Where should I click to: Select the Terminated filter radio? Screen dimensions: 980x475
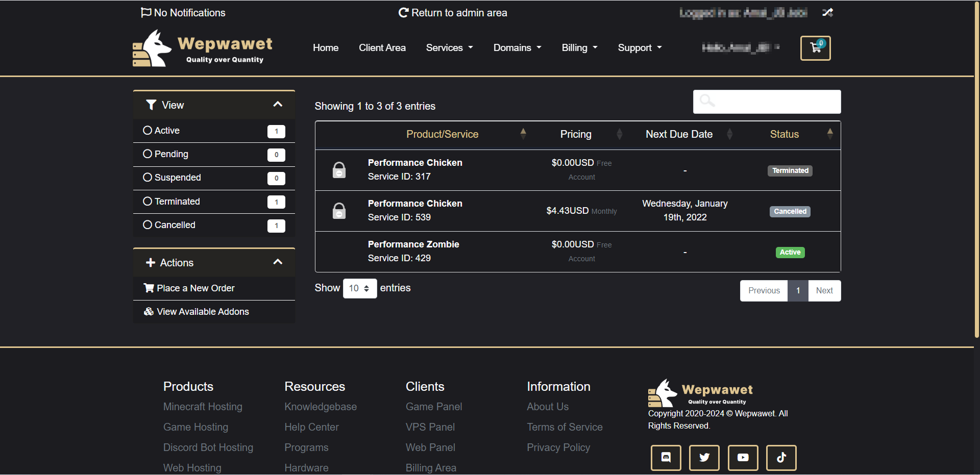[148, 201]
